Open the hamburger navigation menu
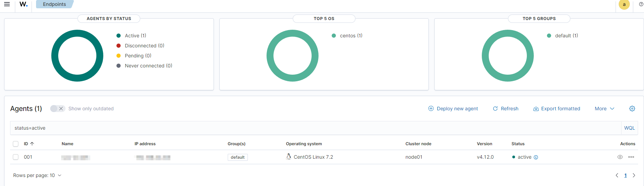The image size is (644, 186). (7, 4)
